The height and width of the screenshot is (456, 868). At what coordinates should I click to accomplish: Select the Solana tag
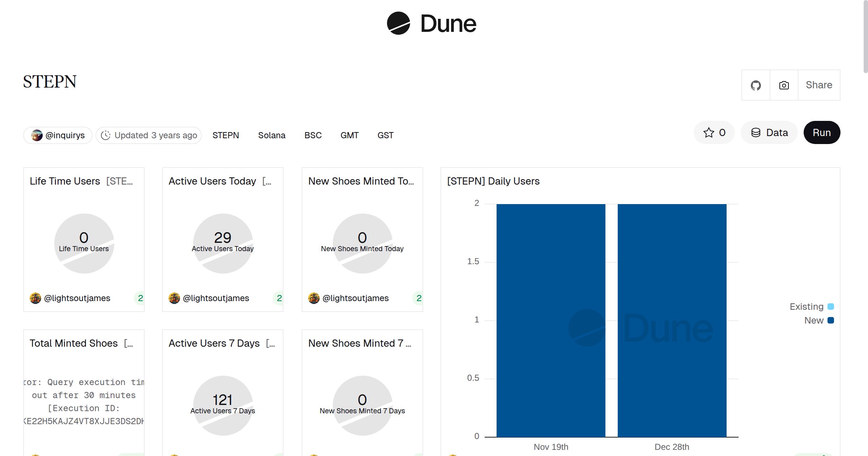point(272,135)
